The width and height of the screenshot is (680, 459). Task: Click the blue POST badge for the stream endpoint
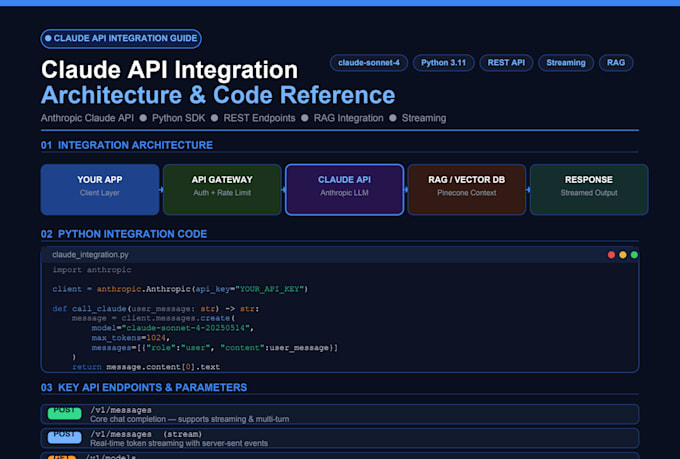(64, 436)
